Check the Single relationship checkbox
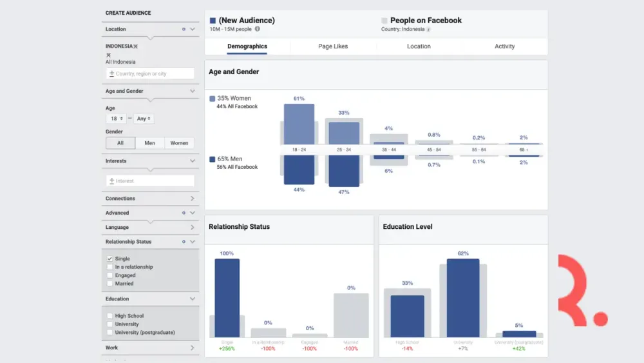This screenshot has height=363, width=644. pyautogui.click(x=109, y=259)
